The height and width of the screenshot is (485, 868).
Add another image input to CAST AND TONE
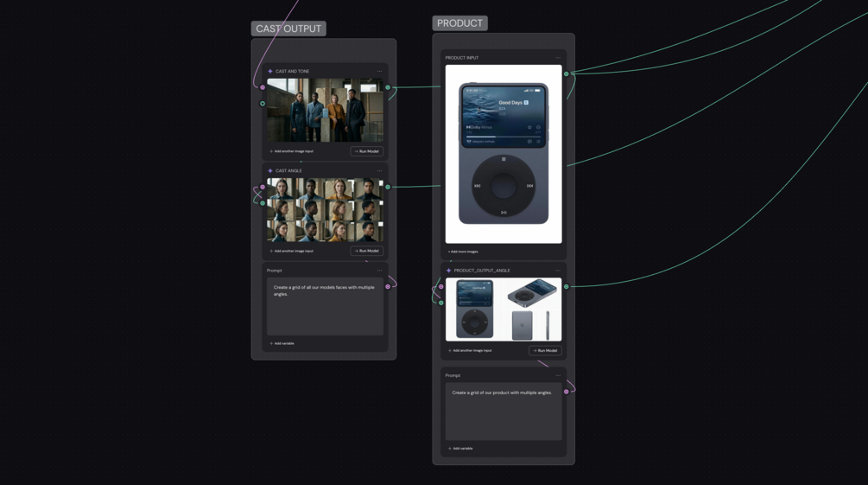tap(291, 151)
